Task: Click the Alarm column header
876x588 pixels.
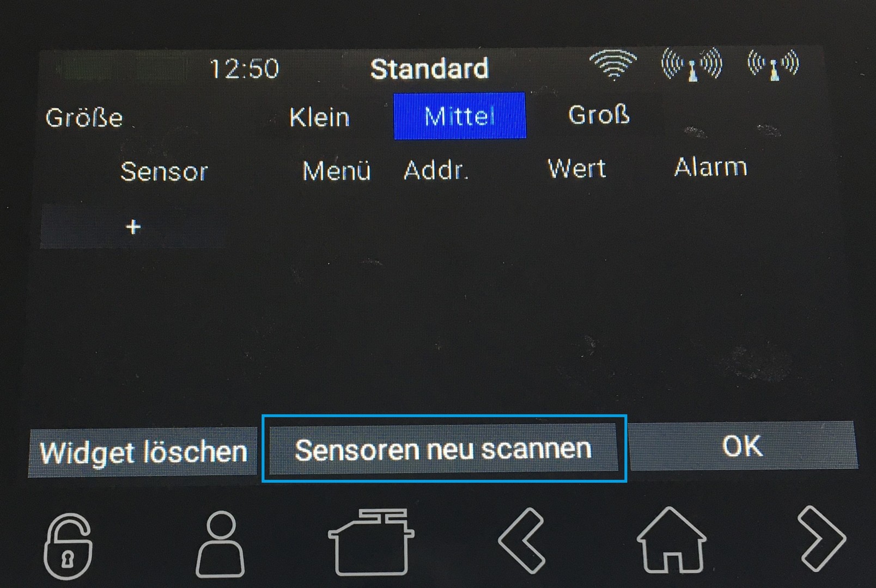Action: point(710,167)
